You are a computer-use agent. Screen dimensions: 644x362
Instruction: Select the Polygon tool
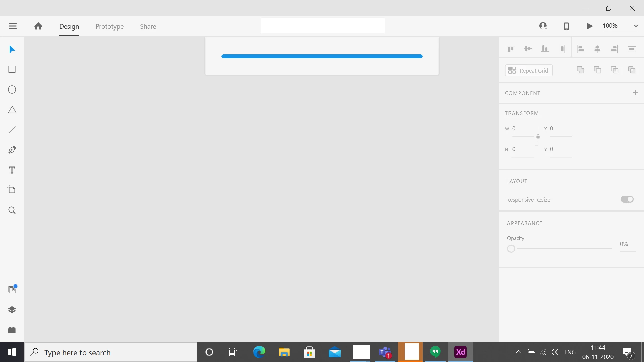tap(12, 110)
